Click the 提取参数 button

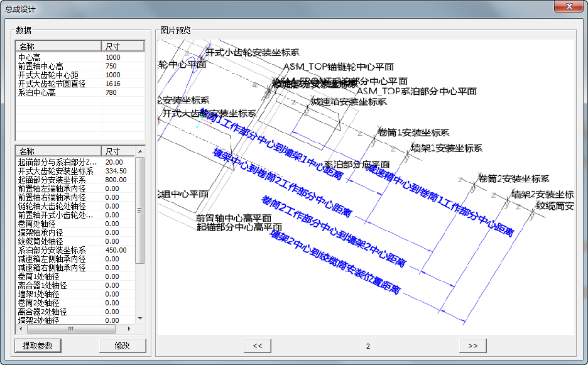click(38, 346)
